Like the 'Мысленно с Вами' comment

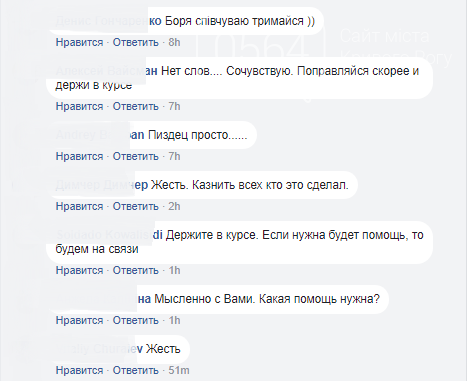point(79,320)
